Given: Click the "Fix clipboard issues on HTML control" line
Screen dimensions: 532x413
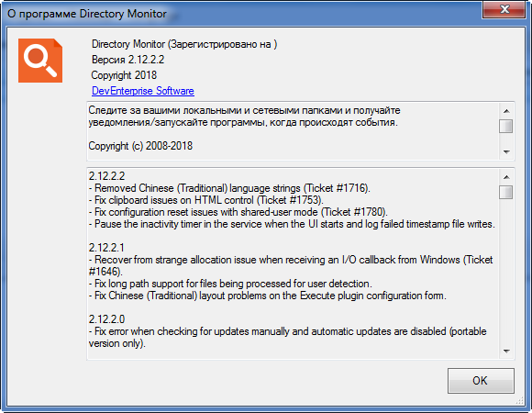Looking at the screenshot, I should pos(206,200).
